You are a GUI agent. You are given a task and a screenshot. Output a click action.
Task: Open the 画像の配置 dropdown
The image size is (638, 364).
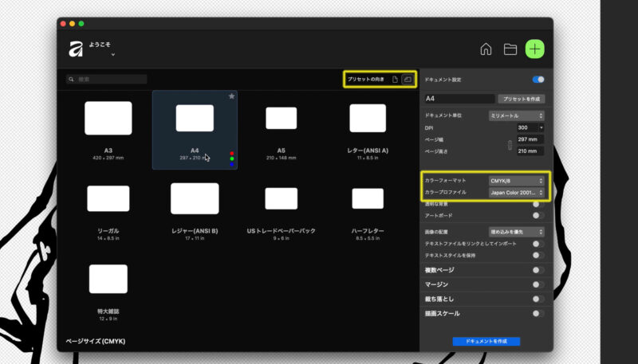(516, 232)
